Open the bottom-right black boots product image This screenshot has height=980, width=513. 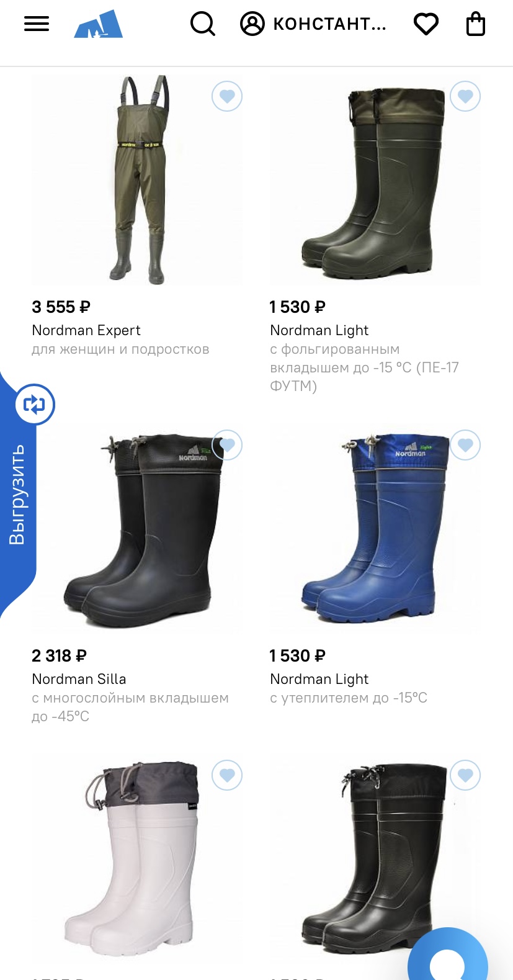coord(375,859)
